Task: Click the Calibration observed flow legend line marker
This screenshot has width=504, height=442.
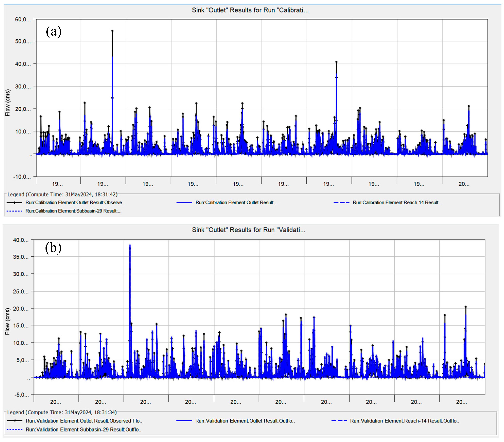Action: click(x=14, y=203)
